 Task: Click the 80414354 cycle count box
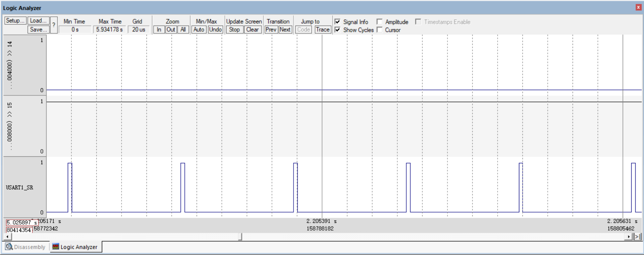point(19,230)
